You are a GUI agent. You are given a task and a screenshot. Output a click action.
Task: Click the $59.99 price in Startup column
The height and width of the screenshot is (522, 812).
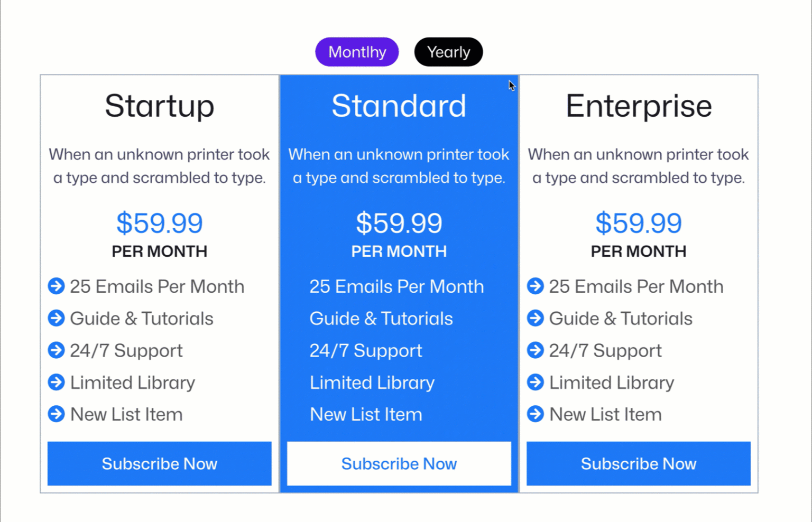click(x=160, y=222)
